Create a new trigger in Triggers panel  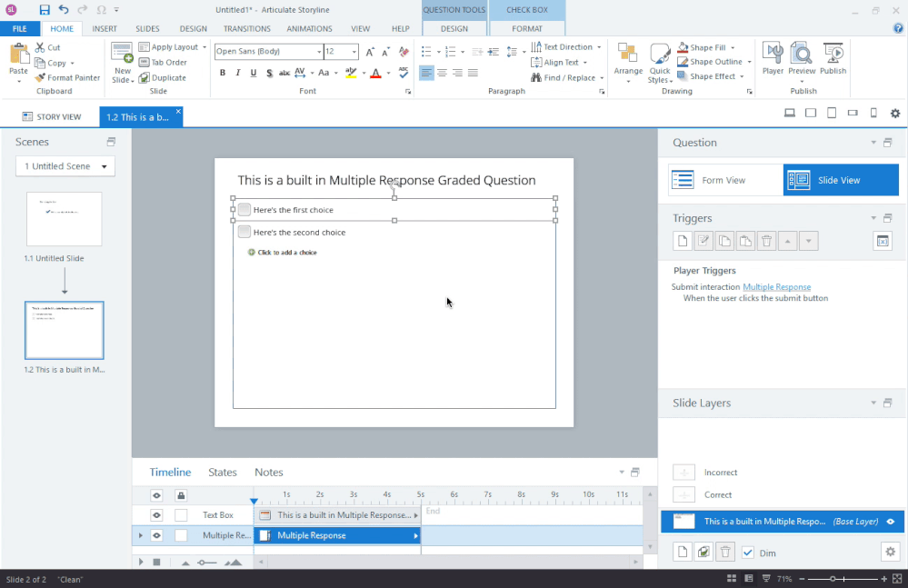[683, 241]
